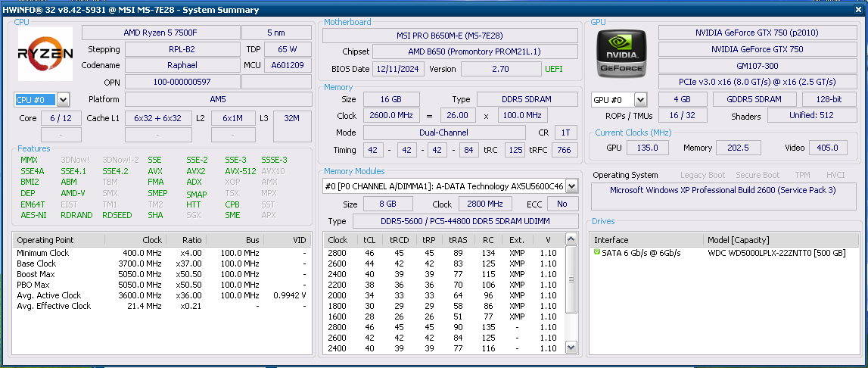Screen dimensions: 868x368
Task: Click the tRAS column header
Action: pyautogui.click(x=458, y=240)
